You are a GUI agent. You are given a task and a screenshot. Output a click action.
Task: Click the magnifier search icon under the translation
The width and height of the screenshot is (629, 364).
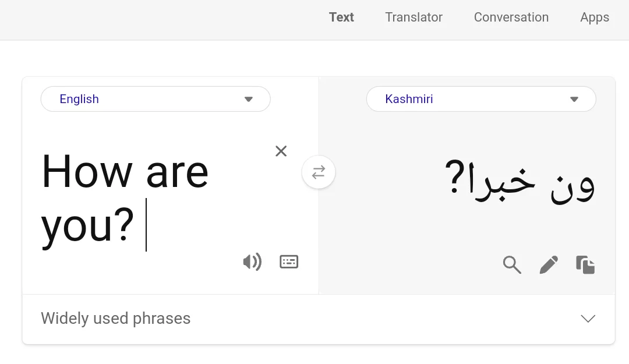pos(511,265)
